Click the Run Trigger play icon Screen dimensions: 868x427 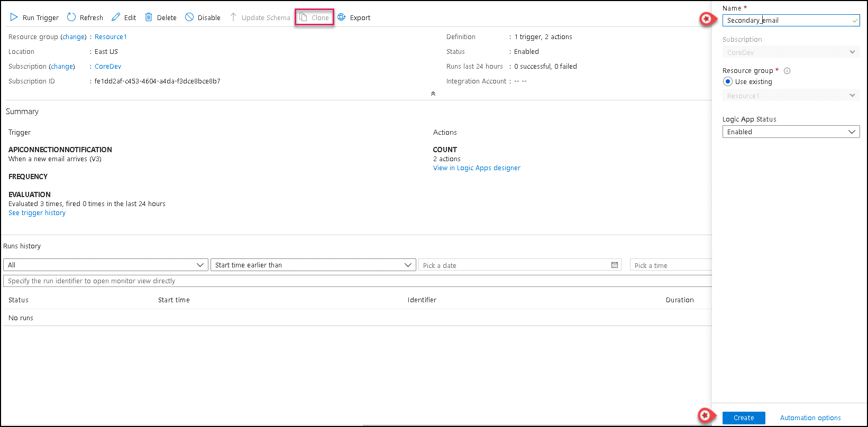(x=14, y=17)
